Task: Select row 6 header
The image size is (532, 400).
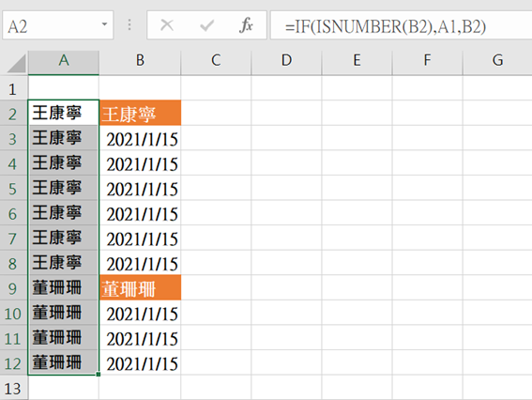Action: [x=13, y=212]
